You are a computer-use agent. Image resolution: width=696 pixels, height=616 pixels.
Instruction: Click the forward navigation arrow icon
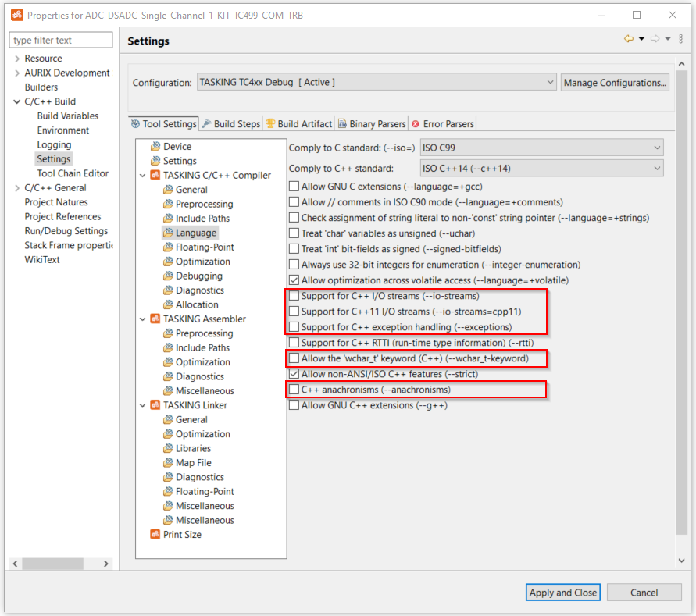pos(655,39)
